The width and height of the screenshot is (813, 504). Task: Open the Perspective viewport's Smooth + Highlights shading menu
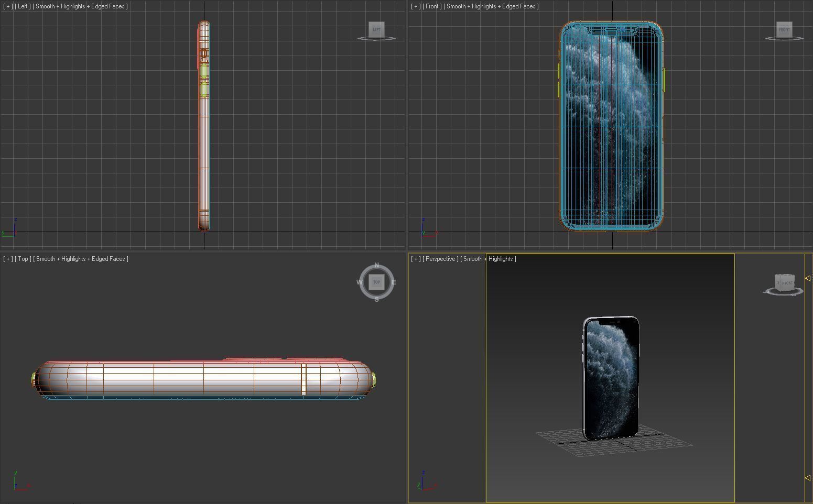pyautogui.click(x=488, y=259)
